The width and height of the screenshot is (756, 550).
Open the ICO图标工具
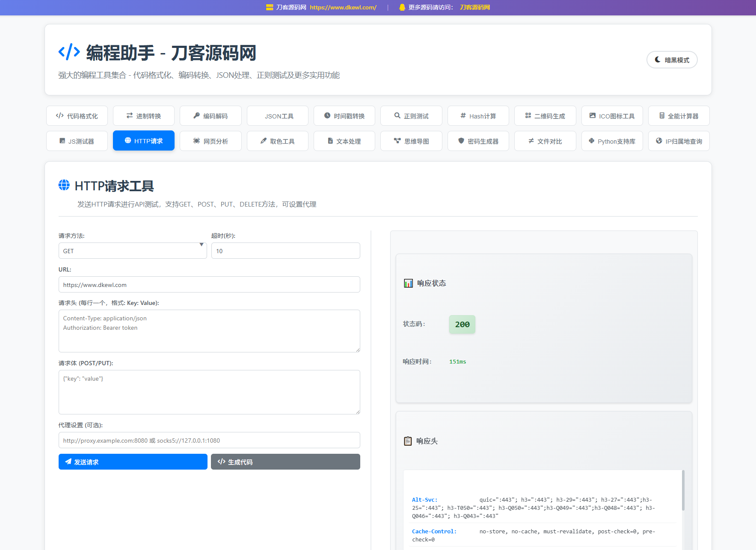[x=612, y=115]
